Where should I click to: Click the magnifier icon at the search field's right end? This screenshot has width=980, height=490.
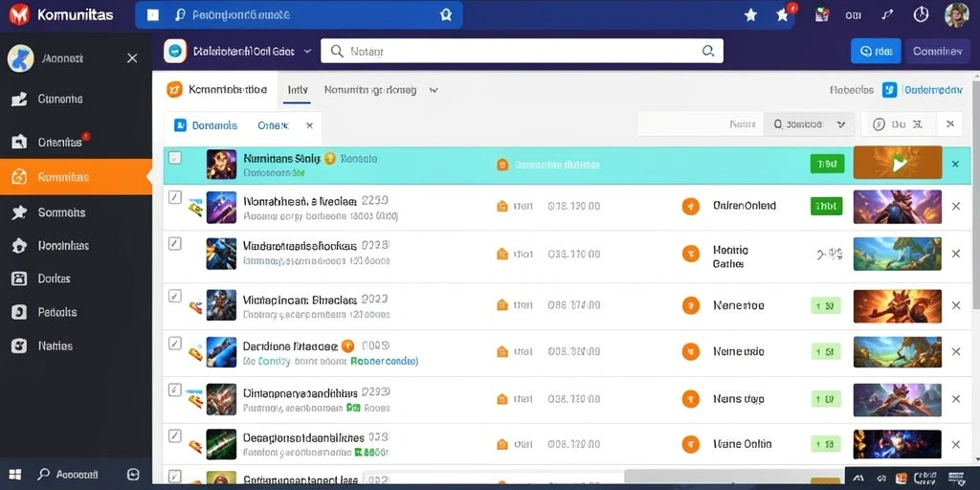point(708,51)
